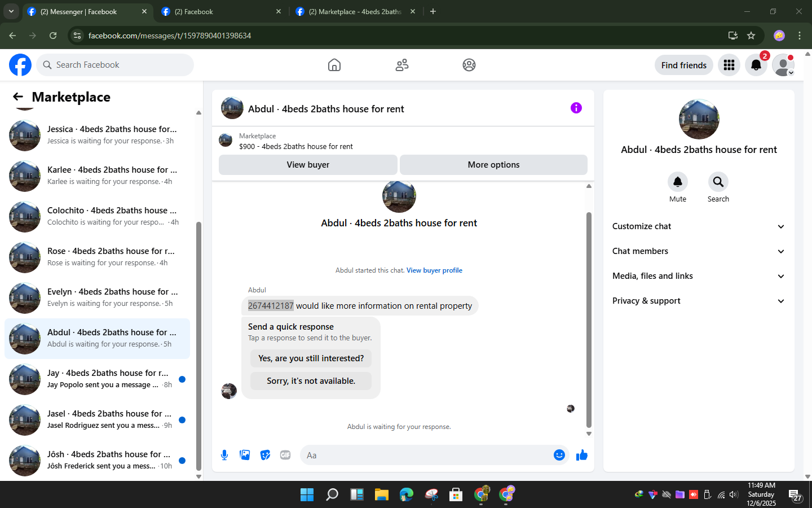Go back with the Marketplace back arrow
The height and width of the screenshot is (508, 812).
(x=18, y=97)
